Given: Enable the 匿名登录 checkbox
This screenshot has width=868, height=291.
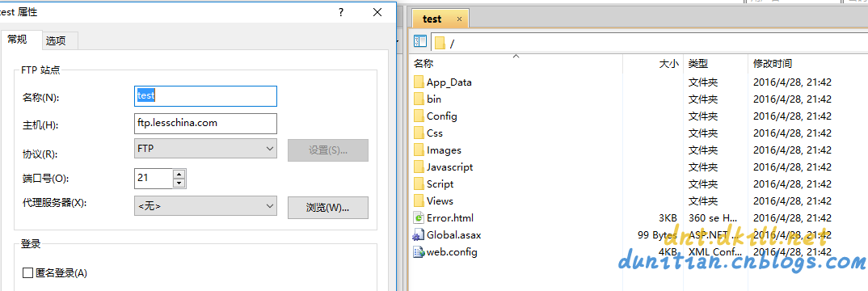Looking at the screenshot, I should click(x=27, y=272).
